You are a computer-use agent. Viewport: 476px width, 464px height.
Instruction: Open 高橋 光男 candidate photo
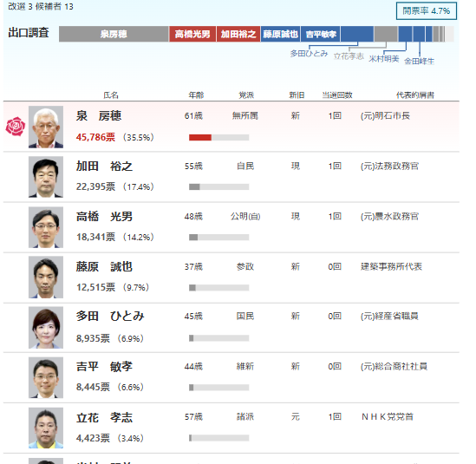pos(46,227)
